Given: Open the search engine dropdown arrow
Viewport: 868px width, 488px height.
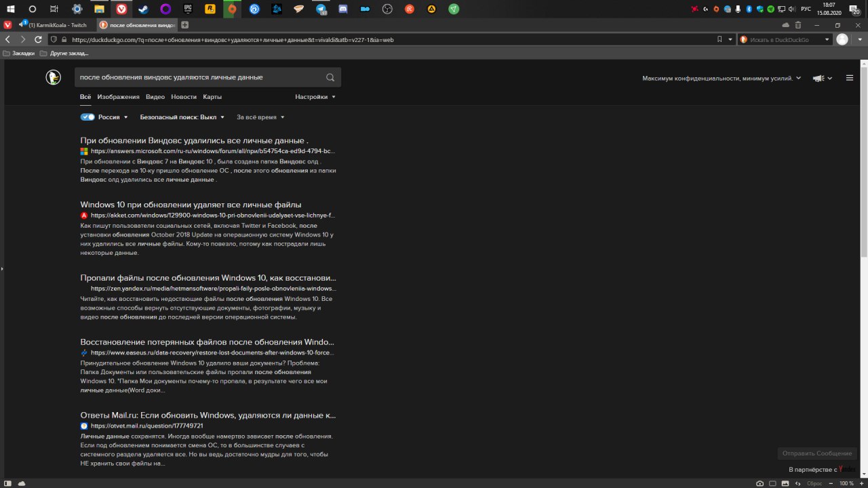Looking at the screenshot, I should [x=827, y=40].
